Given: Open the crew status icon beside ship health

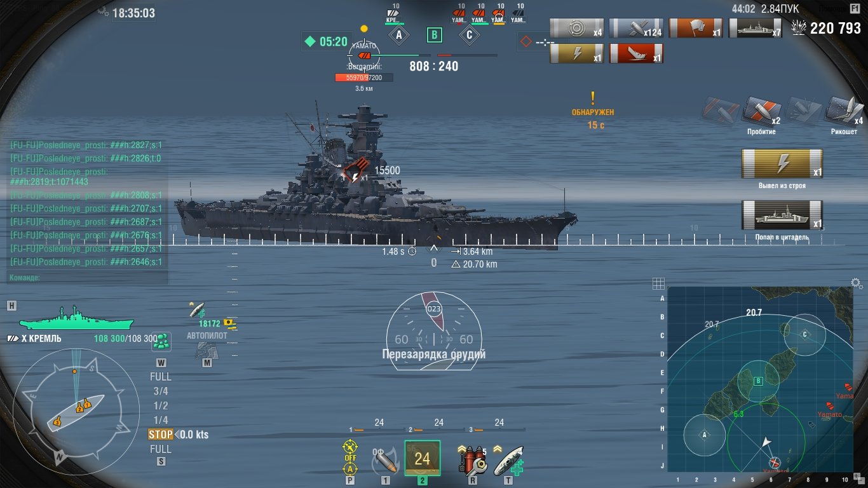Looking at the screenshot, I should pyautogui.click(x=161, y=341).
